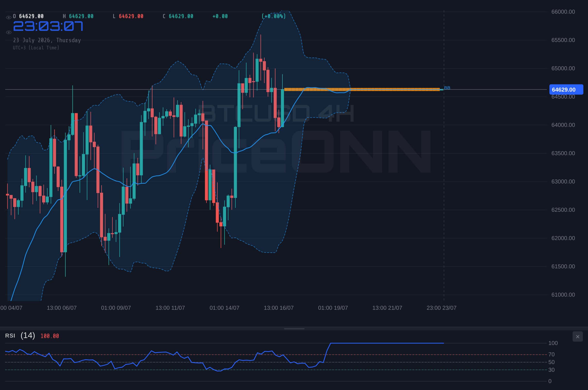Click the 63500.00 price axis label

(x=563, y=153)
